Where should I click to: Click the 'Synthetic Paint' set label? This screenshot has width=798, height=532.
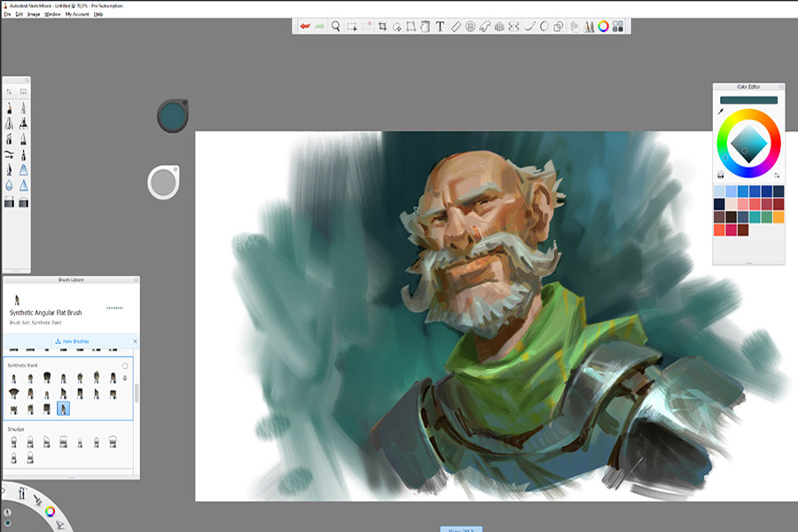22,365
